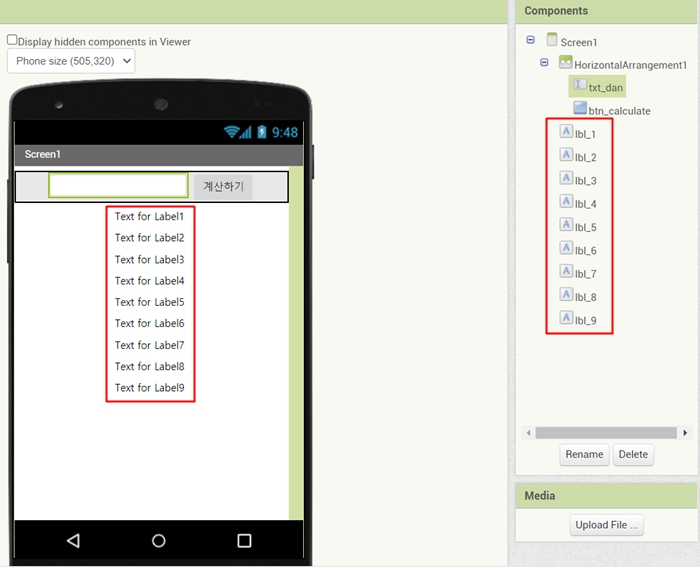Click the signal strength icon in status bar
The width and height of the screenshot is (700, 568).
tap(246, 132)
